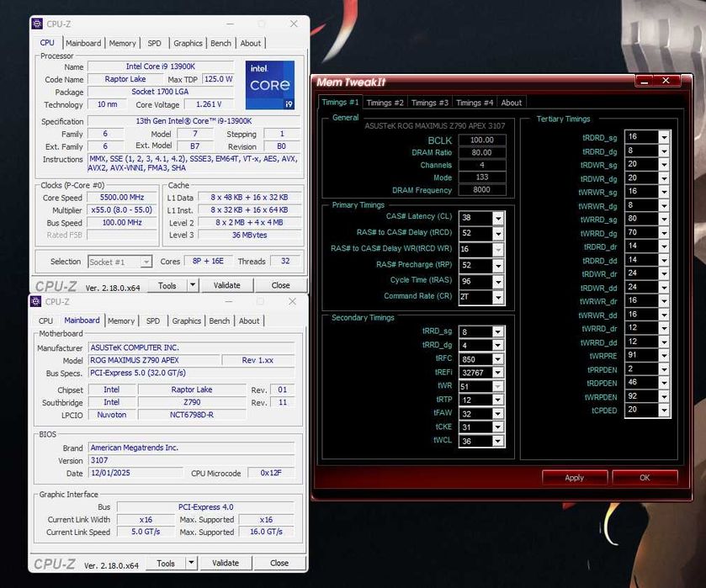Expand tRTP dropdown showing 12
The height and width of the screenshot is (588, 706).
(x=497, y=400)
